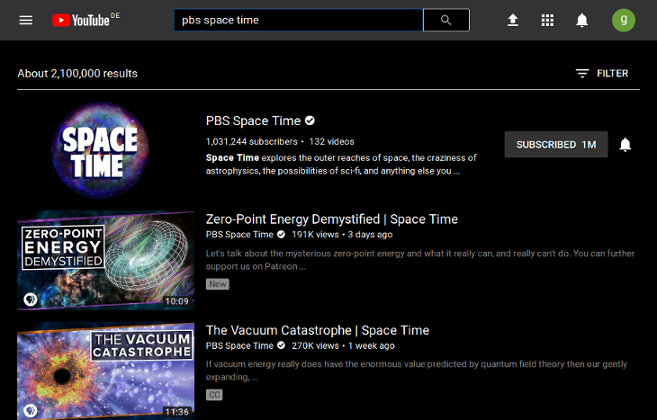Click the search magnifier button
The height and width of the screenshot is (420, 657).
point(446,20)
